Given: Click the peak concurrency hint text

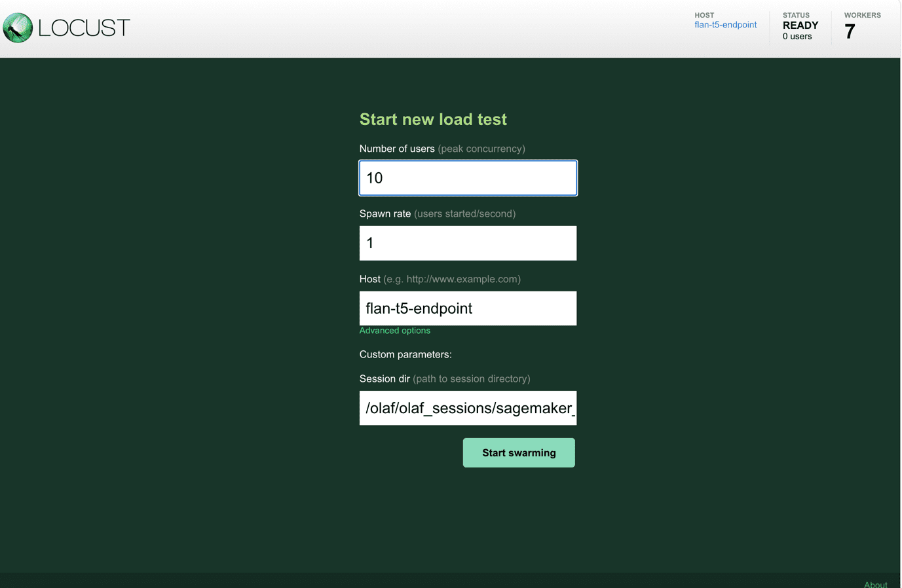Looking at the screenshot, I should point(481,149).
